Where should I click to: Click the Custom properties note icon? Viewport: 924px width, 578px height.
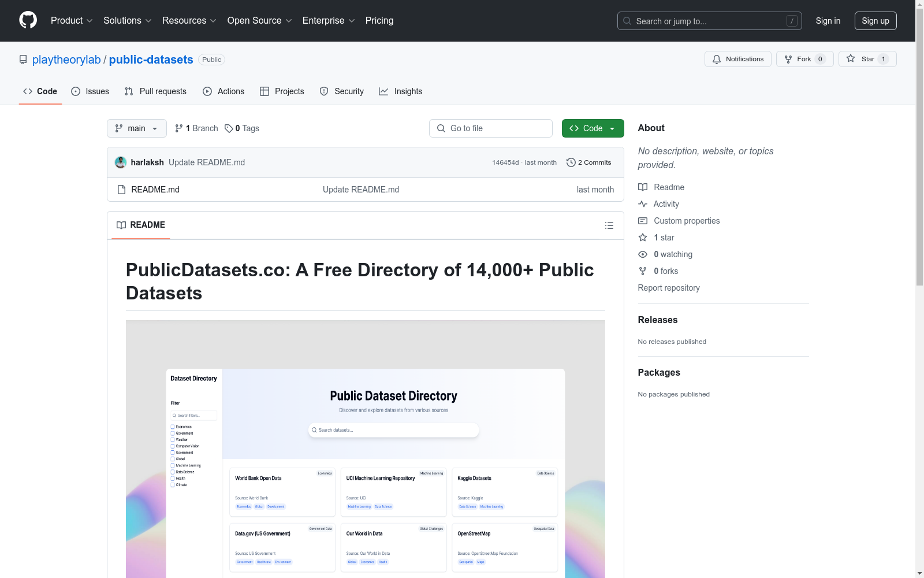tap(643, 221)
